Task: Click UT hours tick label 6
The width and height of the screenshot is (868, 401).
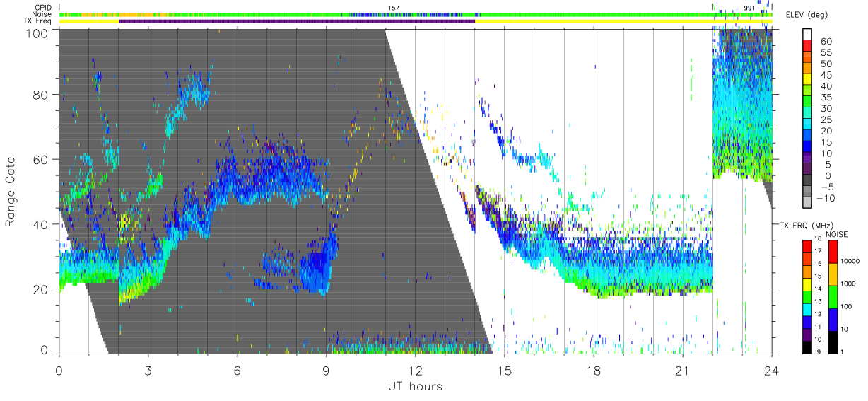Action: click(x=237, y=370)
